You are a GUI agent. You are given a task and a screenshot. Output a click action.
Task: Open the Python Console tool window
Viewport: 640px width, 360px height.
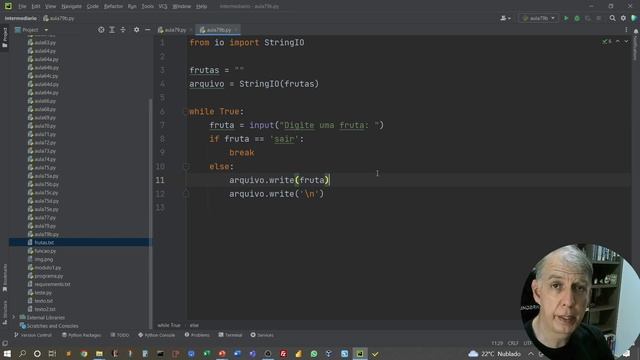(156, 335)
